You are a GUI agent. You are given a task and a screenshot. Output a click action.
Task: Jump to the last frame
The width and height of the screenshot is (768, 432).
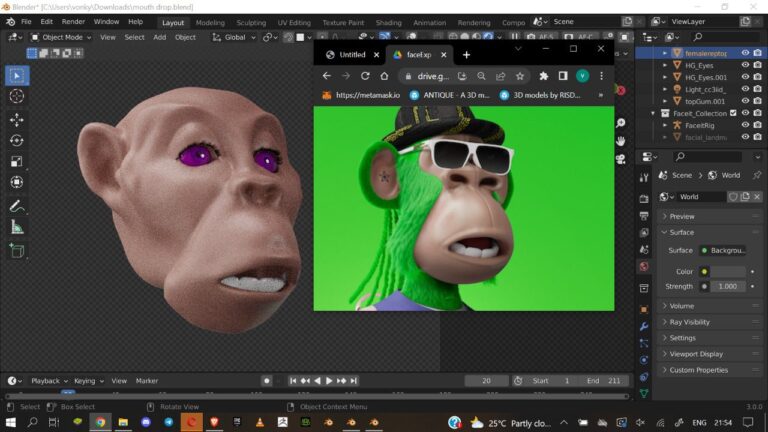point(354,381)
